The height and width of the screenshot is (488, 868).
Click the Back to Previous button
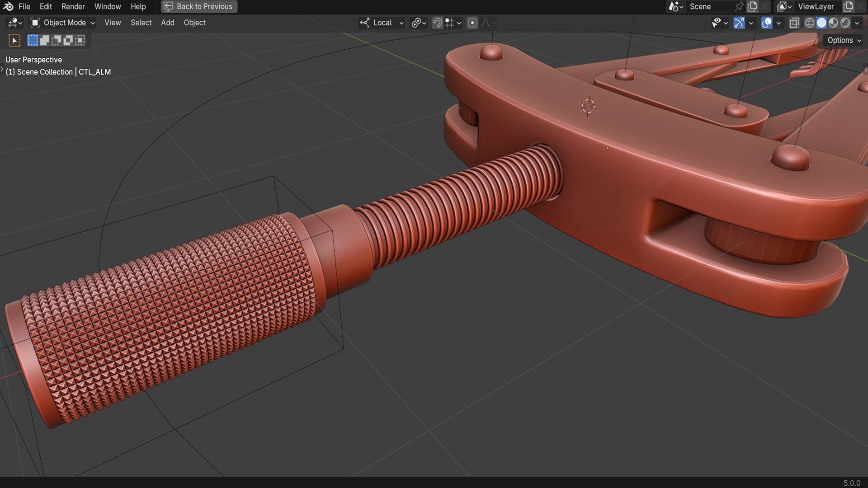coord(199,6)
